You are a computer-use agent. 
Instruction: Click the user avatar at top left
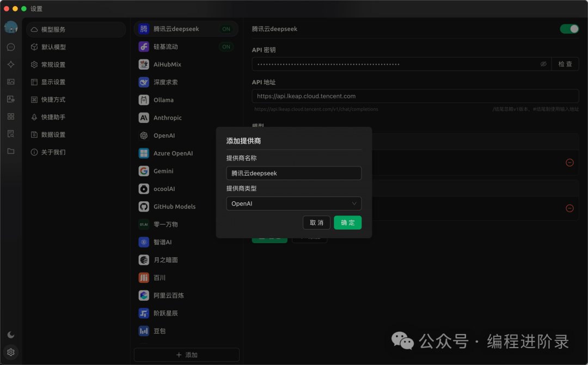click(11, 27)
